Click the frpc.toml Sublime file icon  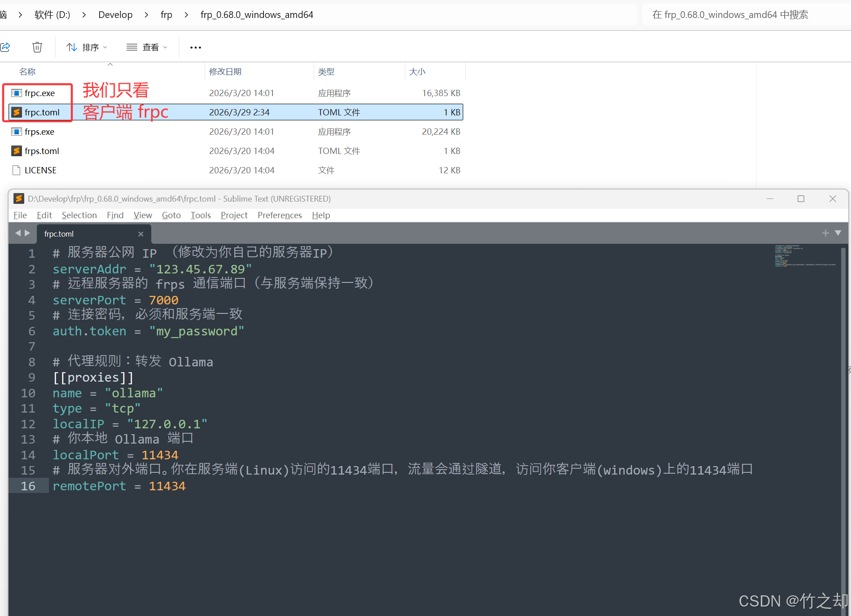tap(17, 112)
